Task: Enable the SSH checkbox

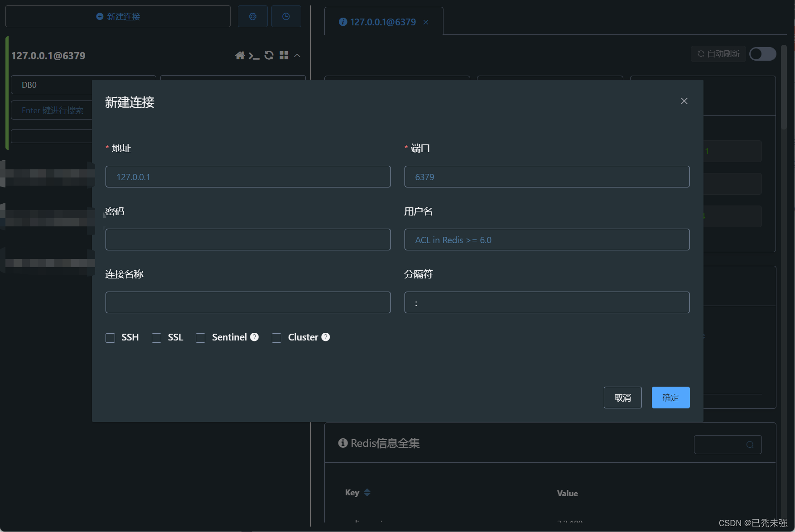Action: click(x=110, y=338)
